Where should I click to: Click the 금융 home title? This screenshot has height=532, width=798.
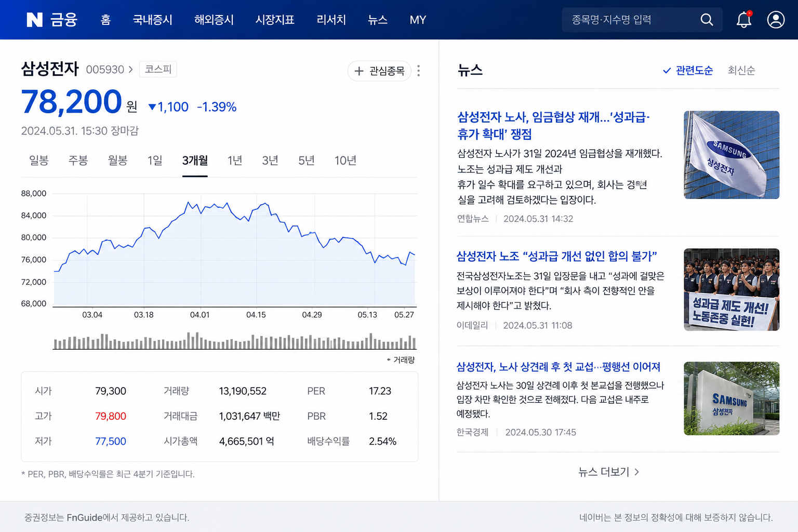pyautogui.click(x=64, y=20)
